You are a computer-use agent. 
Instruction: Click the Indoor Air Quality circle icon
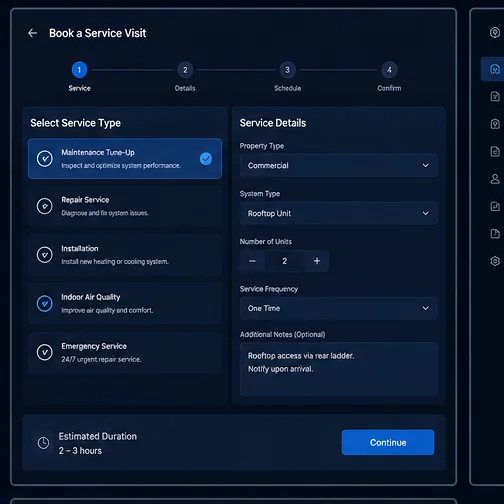(45, 303)
